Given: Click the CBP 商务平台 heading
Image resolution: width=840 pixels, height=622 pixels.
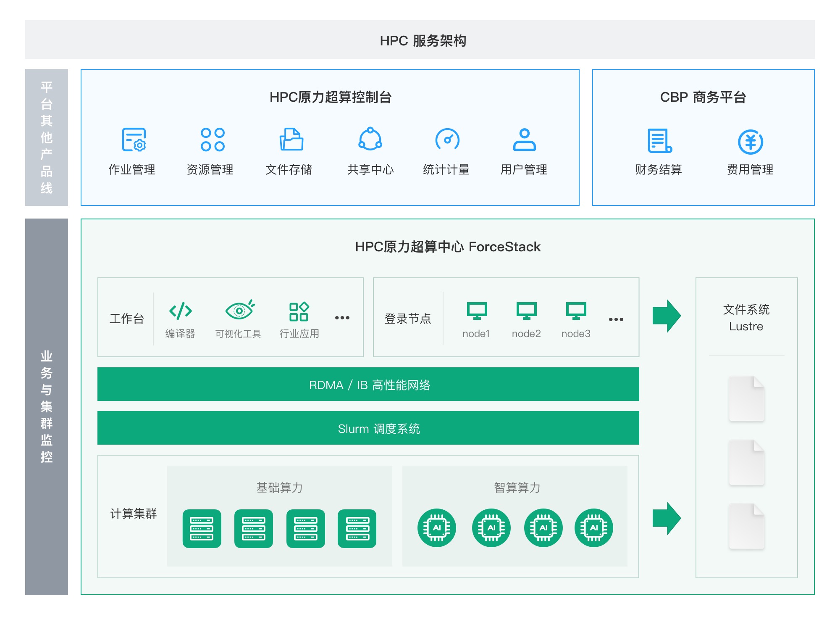Looking at the screenshot, I should (x=703, y=97).
